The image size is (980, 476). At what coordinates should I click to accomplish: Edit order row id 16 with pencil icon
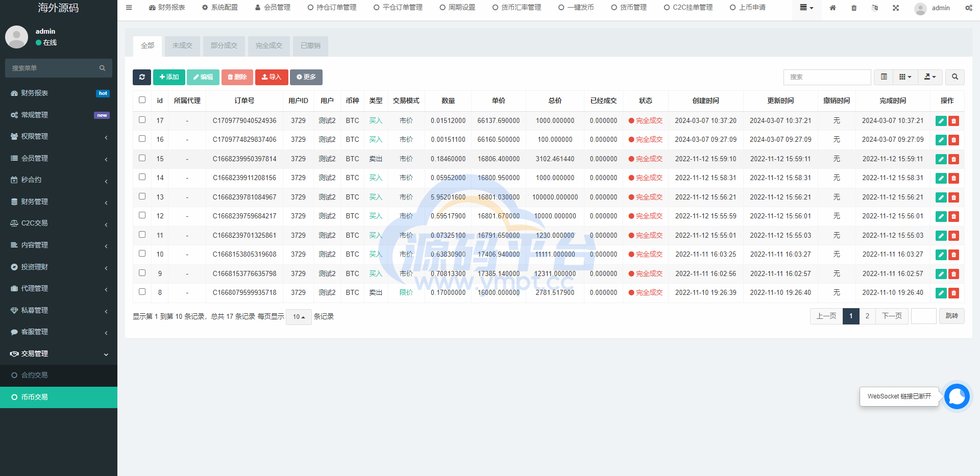pyautogui.click(x=941, y=140)
